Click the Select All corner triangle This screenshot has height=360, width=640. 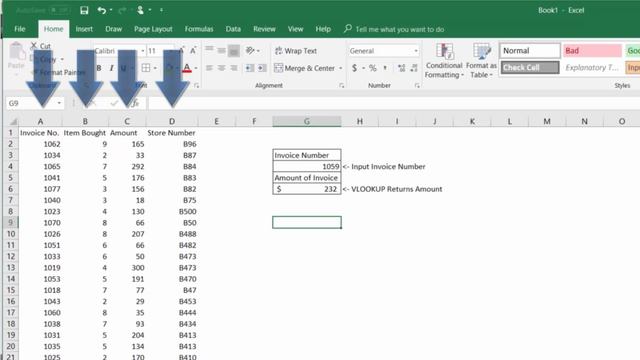pos(13,121)
